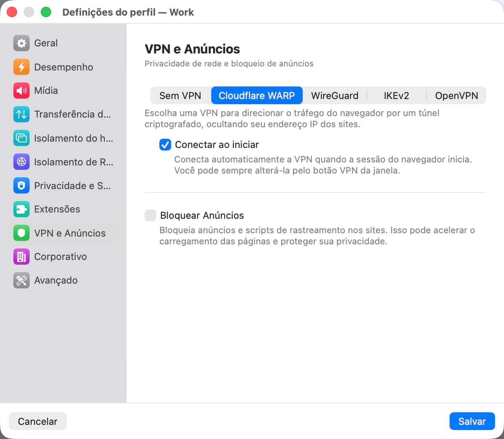504x439 pixels.
Task: Choose the IKEv2 tab
Action: [x=396, y=95]
